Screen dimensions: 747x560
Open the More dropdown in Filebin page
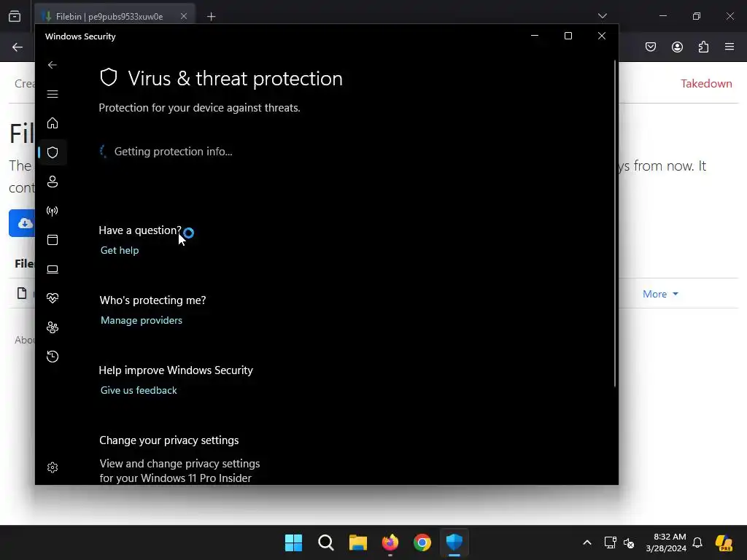tap(660, 295)
